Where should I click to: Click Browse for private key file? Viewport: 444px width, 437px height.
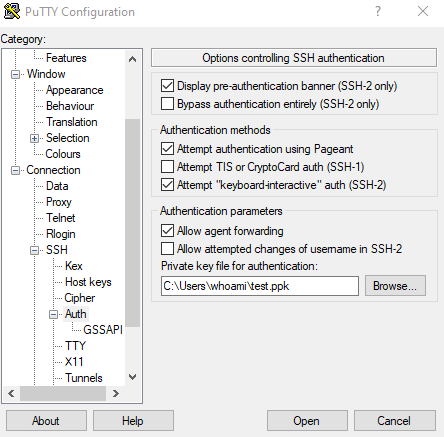[x=395, y=286]
